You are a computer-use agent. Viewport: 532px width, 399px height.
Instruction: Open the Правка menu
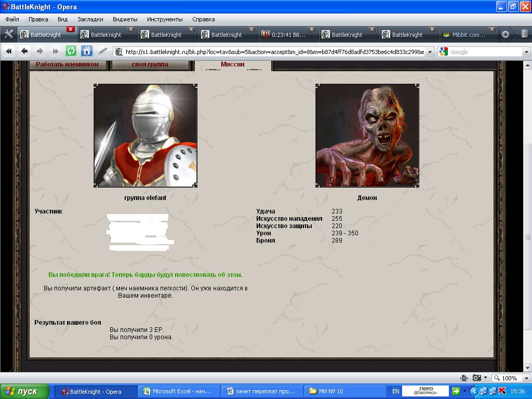coord(38,19)
